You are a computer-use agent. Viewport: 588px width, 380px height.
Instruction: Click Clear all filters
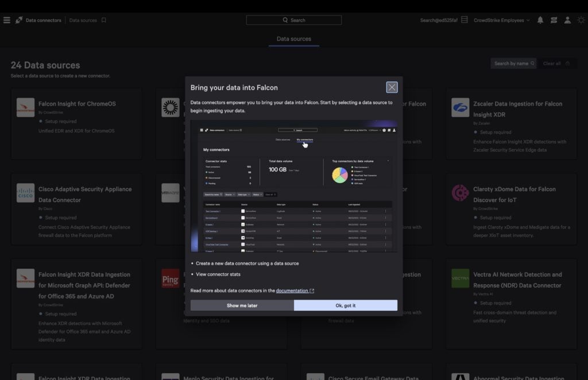(x=552, y=63)
